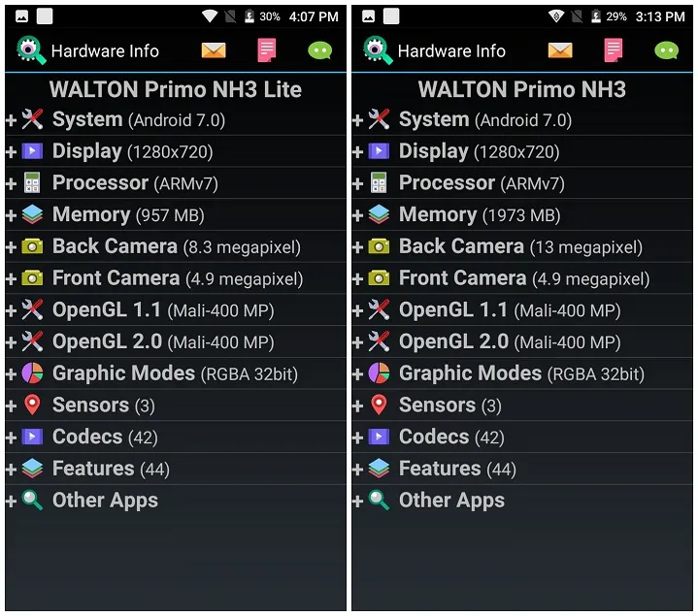The height and width of the screenshot is (616, 698).
Task: Open the pink notes icon on Primo NH3 screen
Action: (x=613, y=50)
